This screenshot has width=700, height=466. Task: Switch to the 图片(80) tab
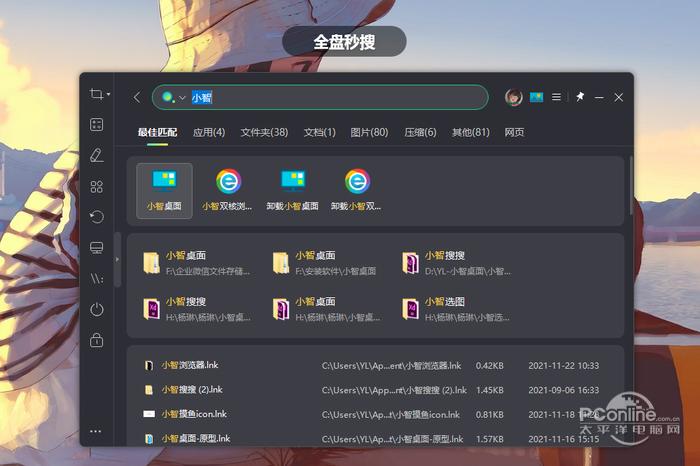click(x=369, y=132)
